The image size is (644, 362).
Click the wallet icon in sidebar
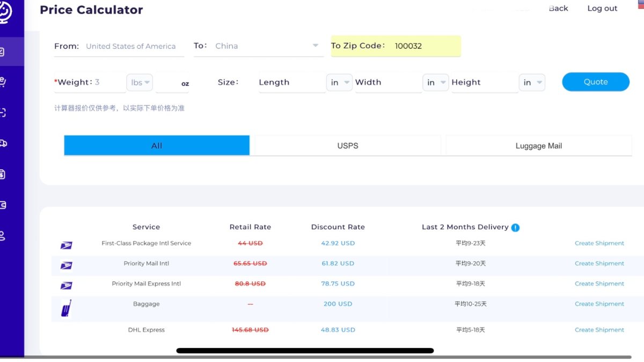click(x=3, y=205)
